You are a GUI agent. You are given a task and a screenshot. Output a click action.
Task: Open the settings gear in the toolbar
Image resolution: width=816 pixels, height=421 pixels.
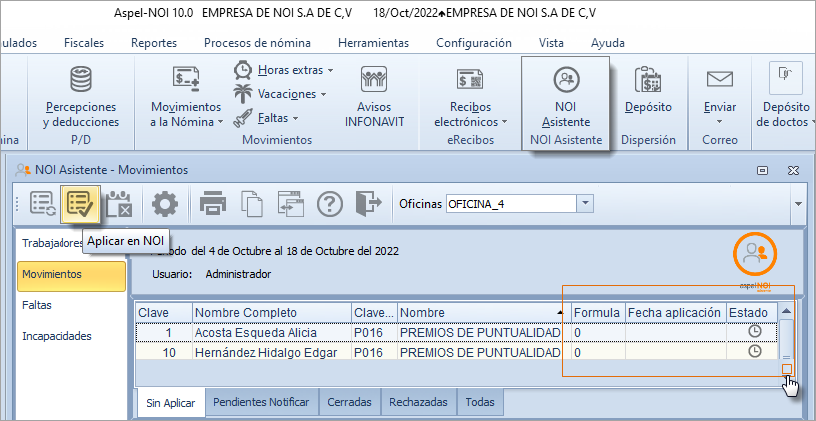coord(164,204)
